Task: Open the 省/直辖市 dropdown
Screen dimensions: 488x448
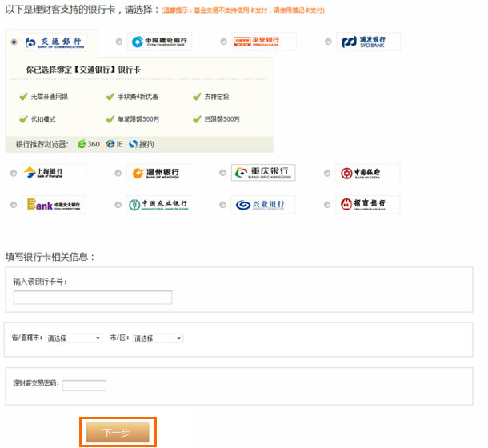Action: 74,338
